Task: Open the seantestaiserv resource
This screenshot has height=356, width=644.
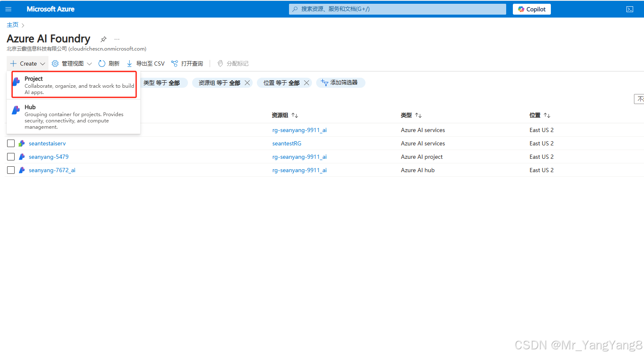Action: (47, 143)
